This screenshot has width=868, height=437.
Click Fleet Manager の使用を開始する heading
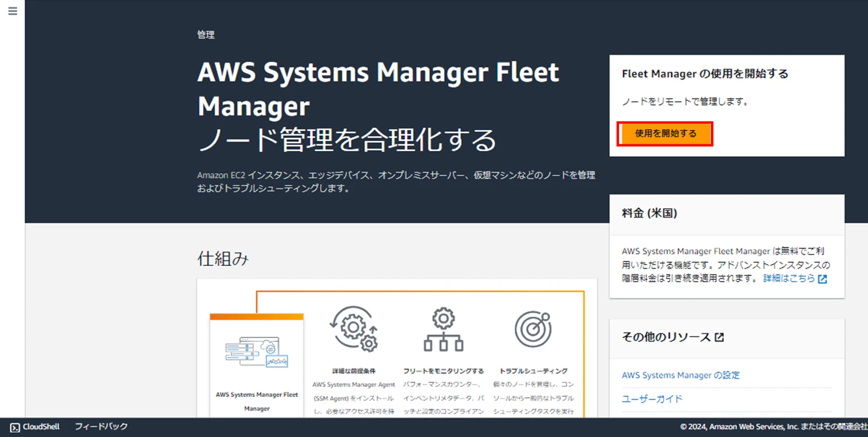click(x=705, y=74)
